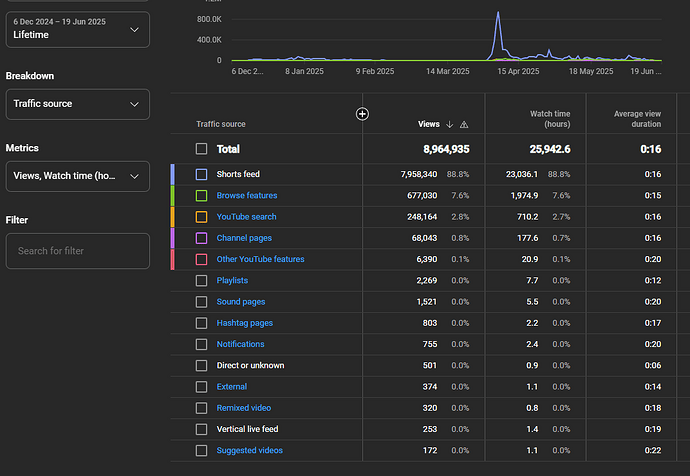Click the Hashtag pages link
Viewport: 690px width, 476px height.
tap(244, 323)
